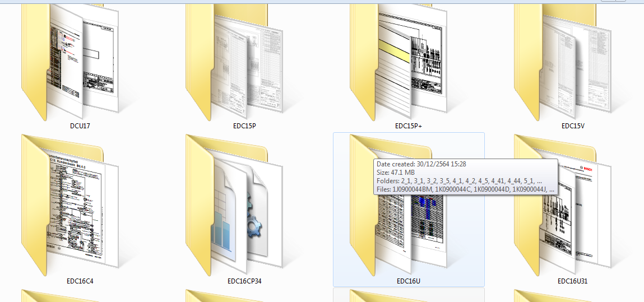
Task: Open the DCU17 folder icon
Action: point(70,62)
